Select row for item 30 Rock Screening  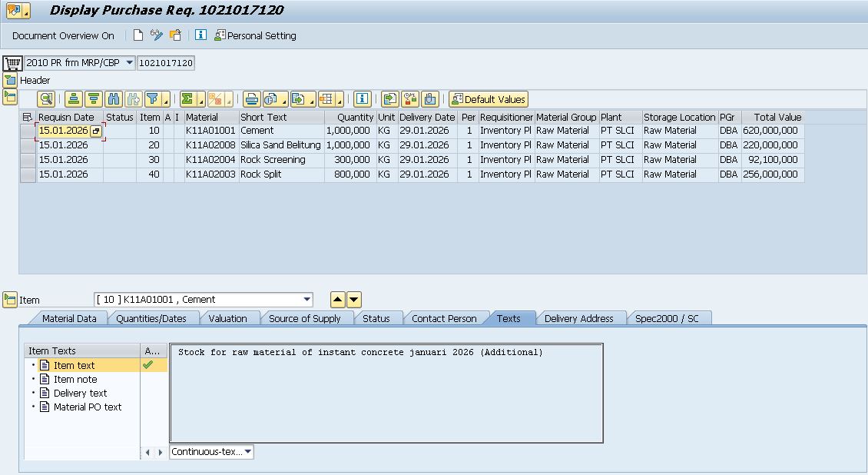28,160
